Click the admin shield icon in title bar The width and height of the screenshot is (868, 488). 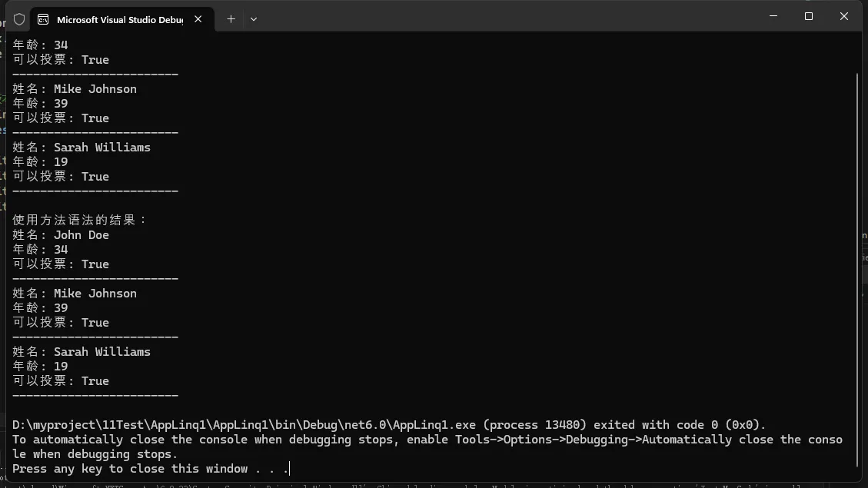coord(19,19)
